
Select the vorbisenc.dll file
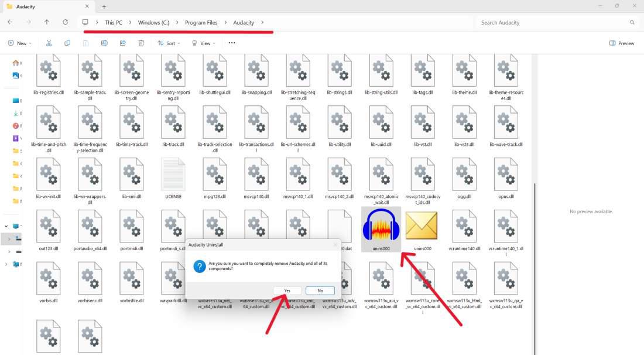pyautogui.click(x=90, y=283)
